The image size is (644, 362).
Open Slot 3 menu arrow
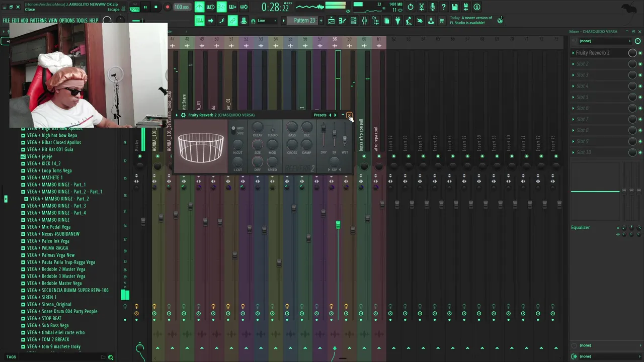click(573, 75)
